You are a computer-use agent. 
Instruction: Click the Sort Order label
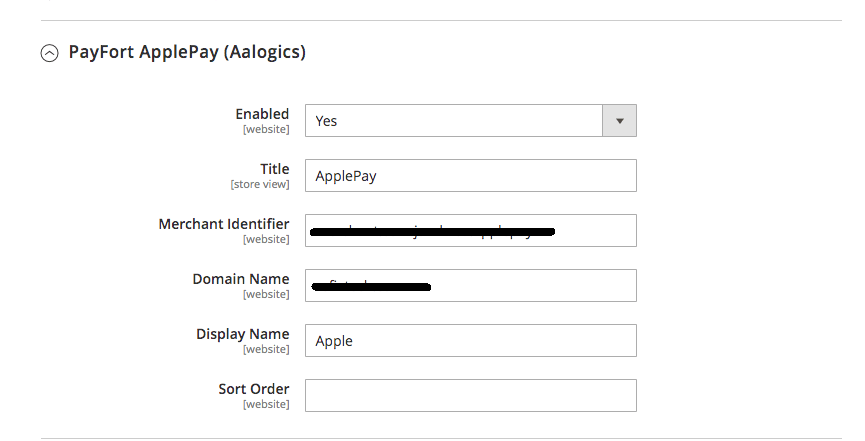254,389
